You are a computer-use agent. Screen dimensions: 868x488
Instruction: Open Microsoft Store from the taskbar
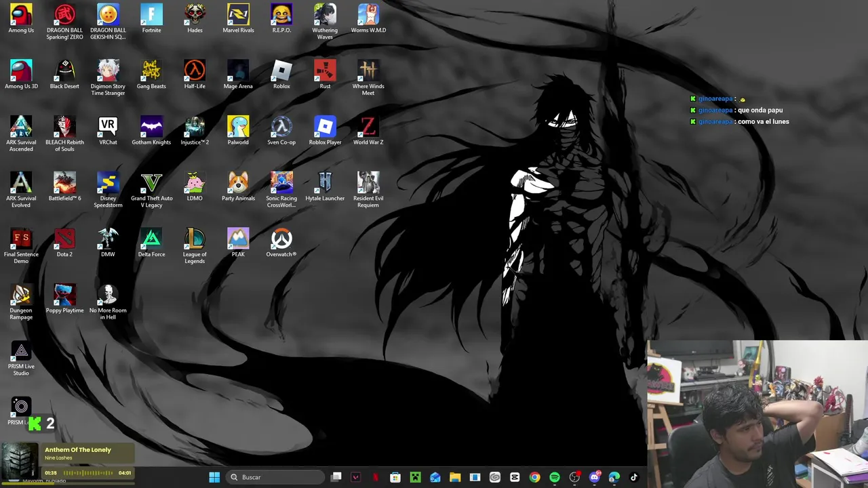click(x=395, y=477)
